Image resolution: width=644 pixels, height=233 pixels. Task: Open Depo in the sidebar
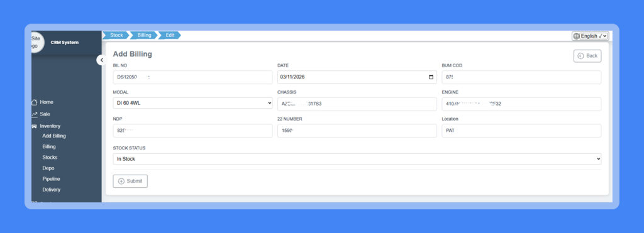48,168
